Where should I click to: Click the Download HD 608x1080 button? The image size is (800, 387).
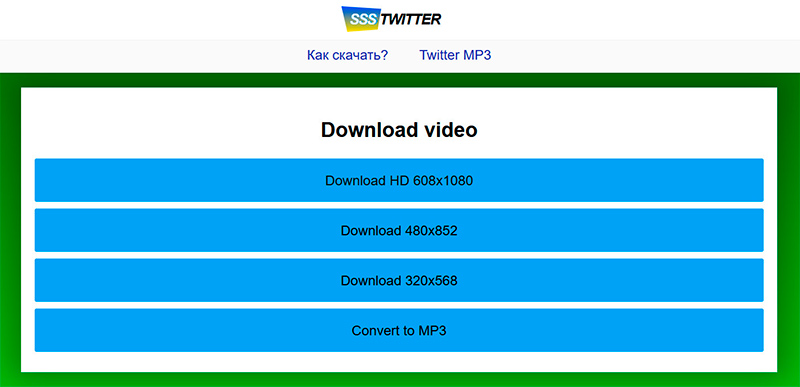(x=399, y=180)
